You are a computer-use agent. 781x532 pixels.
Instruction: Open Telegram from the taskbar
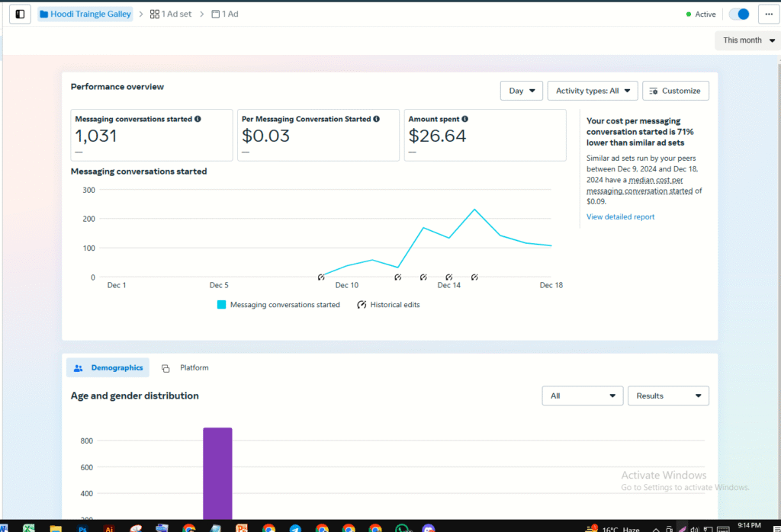coord(294,527)
